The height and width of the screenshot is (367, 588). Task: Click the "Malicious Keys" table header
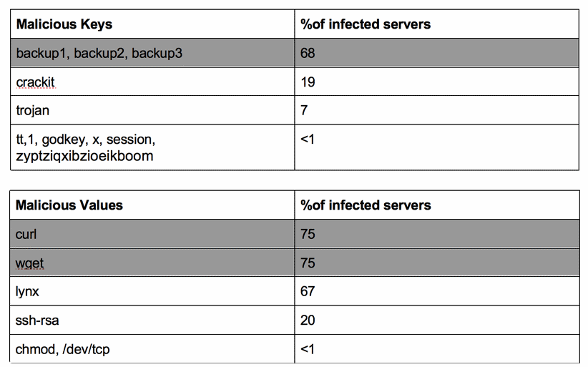pos(64,24)
